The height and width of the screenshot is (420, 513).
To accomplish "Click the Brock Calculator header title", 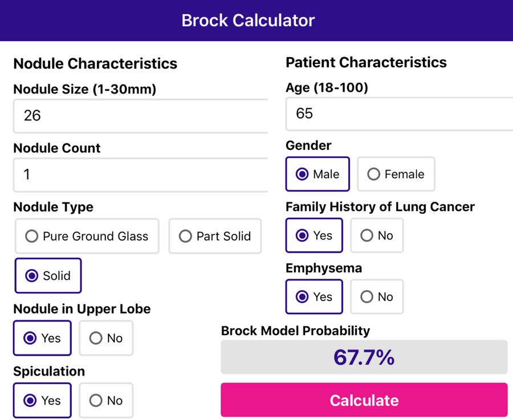I will point(248,21).
